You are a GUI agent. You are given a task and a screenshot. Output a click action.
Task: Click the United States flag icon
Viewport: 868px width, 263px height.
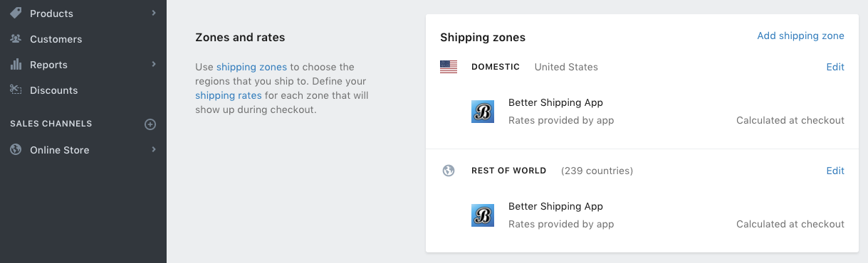(x=449, y=67)
